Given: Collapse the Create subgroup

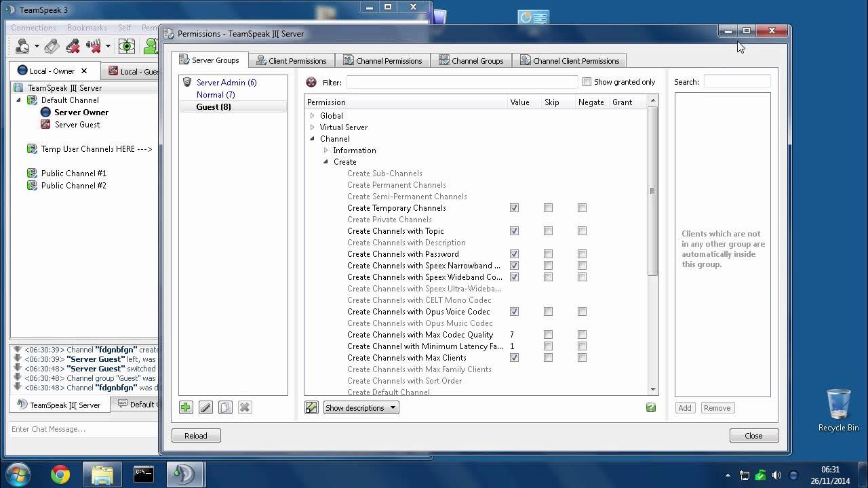Looking at the screenshot, I should (325, 162).
